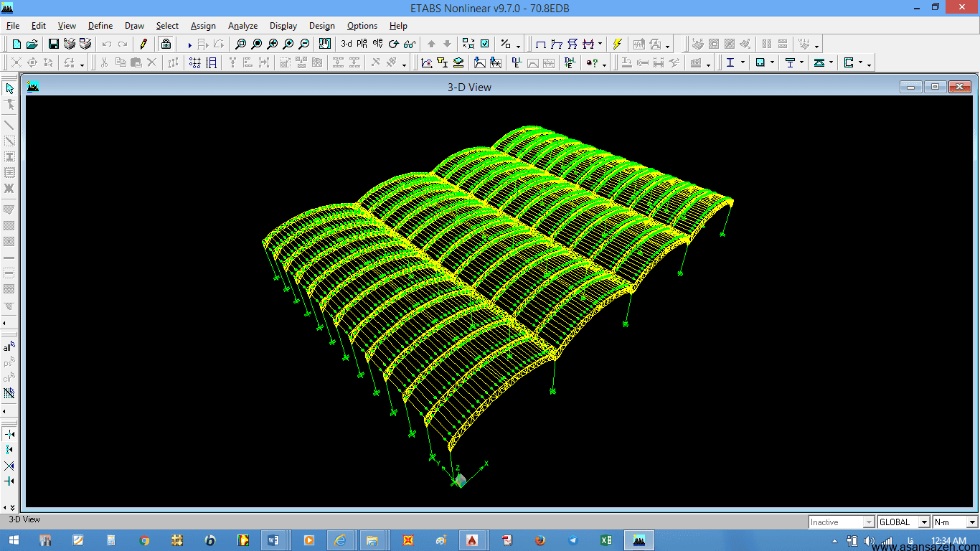Select the rubber band zoom tool
The width and height of the screenshot is (980, 551).
[x=241, y=44]
